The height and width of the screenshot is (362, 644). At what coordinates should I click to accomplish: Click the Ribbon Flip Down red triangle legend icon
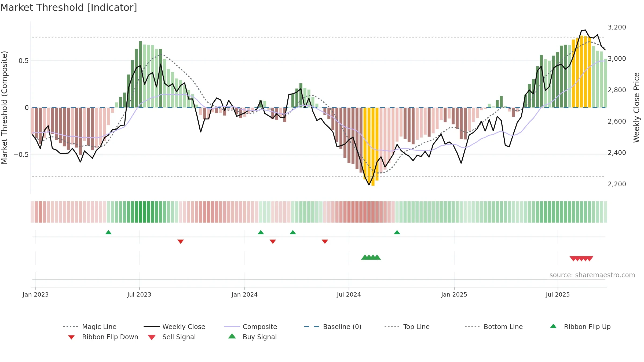(x=71, y=337)
